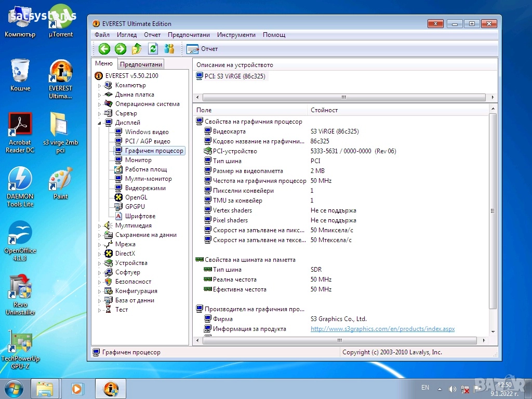Viewport: 532px width, 399px height.
Task: Click the Windows Start button
Action: pos(14,389)
